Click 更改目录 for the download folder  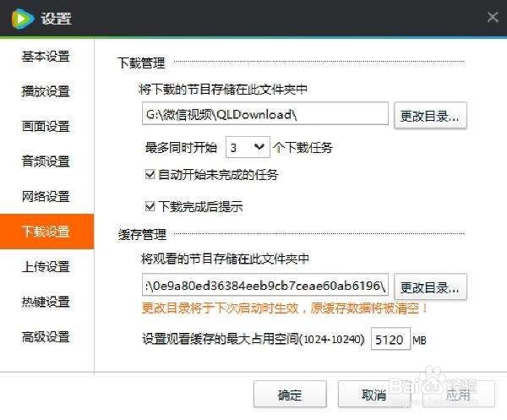click(430, 115)
